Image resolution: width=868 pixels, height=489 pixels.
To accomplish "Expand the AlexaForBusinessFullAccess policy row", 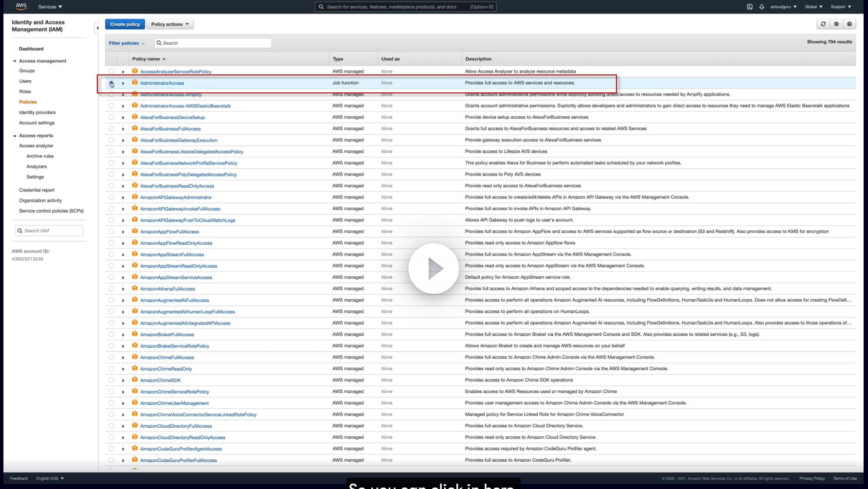I will click(123, 129).
